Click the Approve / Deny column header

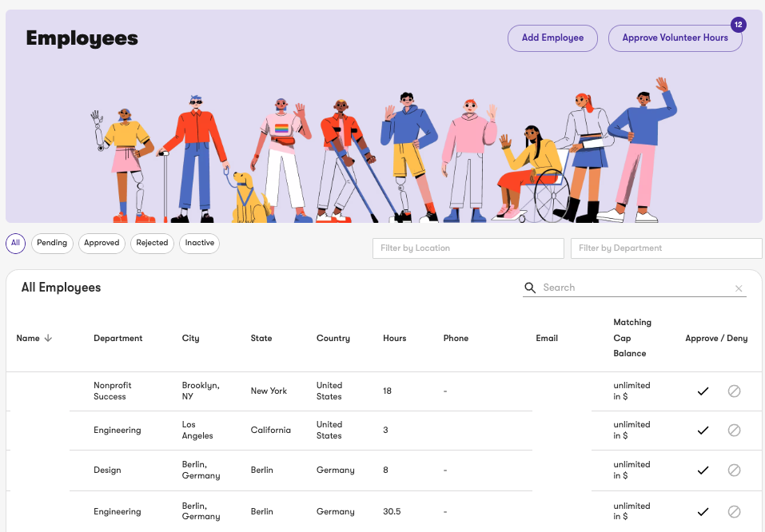716,338
